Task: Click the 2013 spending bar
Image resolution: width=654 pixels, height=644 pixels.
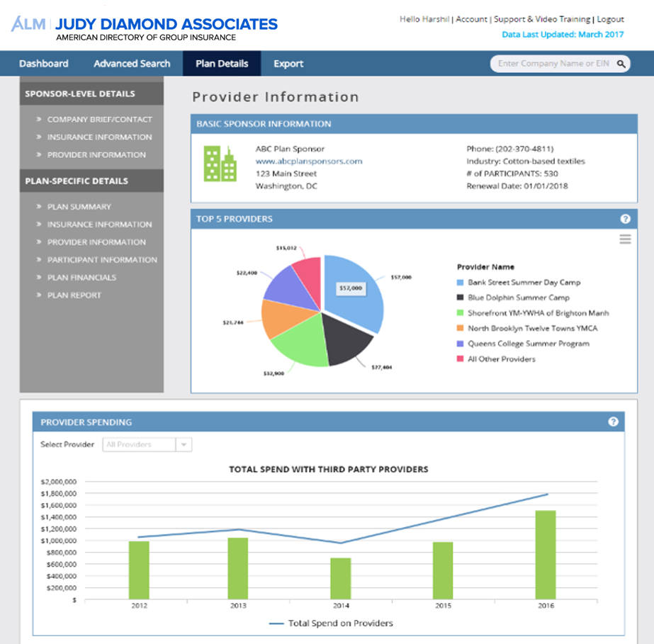Action: coord(238,568)
